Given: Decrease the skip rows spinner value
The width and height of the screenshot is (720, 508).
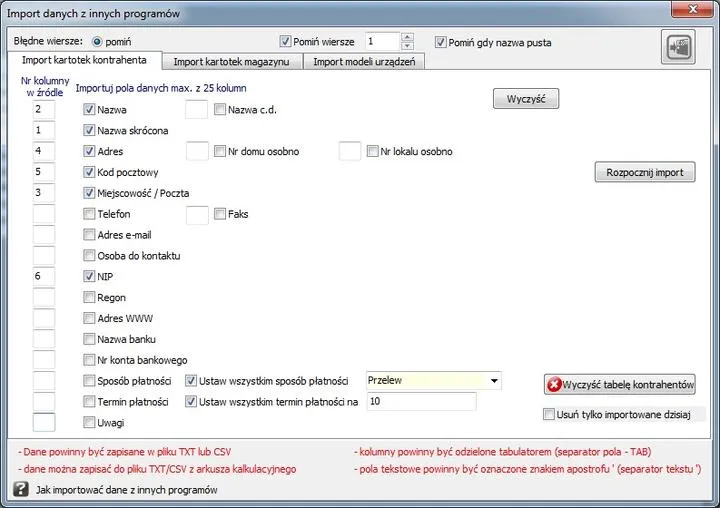Looking at the screenshot, I should coord(407,46).
